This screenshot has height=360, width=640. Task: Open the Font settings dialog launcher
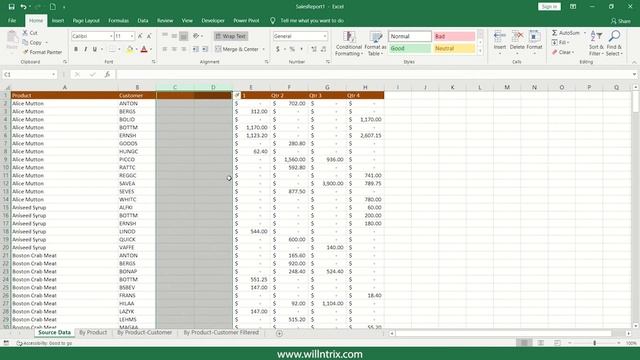click(153, 62)
